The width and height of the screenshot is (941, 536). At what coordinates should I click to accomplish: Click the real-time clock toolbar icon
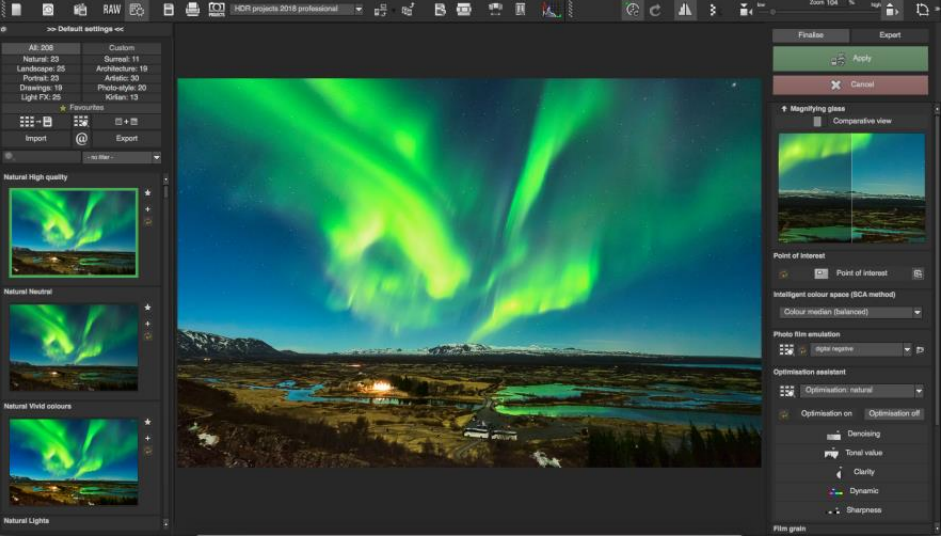tap(632, 10)
